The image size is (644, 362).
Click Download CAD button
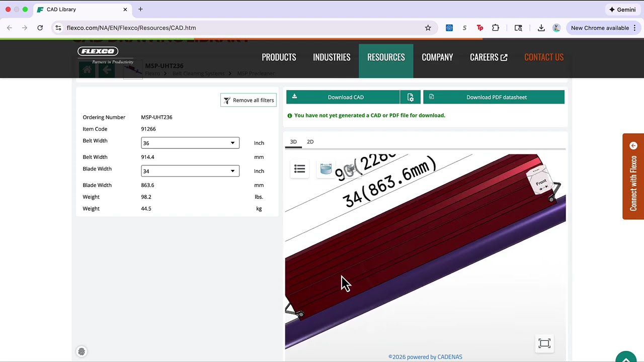(x=343, y=97)
